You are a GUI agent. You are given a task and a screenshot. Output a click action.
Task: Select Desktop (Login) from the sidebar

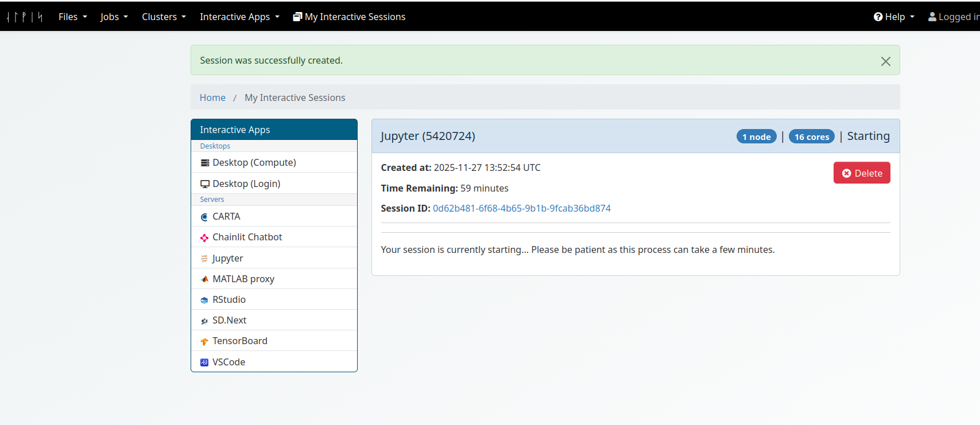(246, 184)
